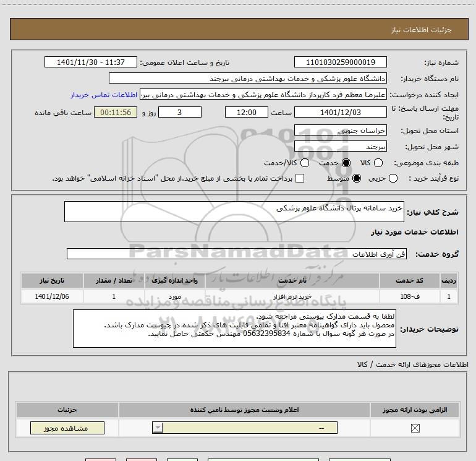Choose the جزیی purchase process option
Image resolution: width=476 pixels, height=461 pixels.
pyautogui.click(x=393, y=178)
